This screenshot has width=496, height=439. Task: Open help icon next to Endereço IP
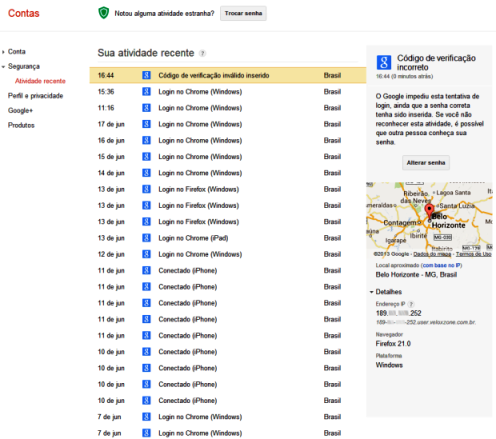(411, 304)
